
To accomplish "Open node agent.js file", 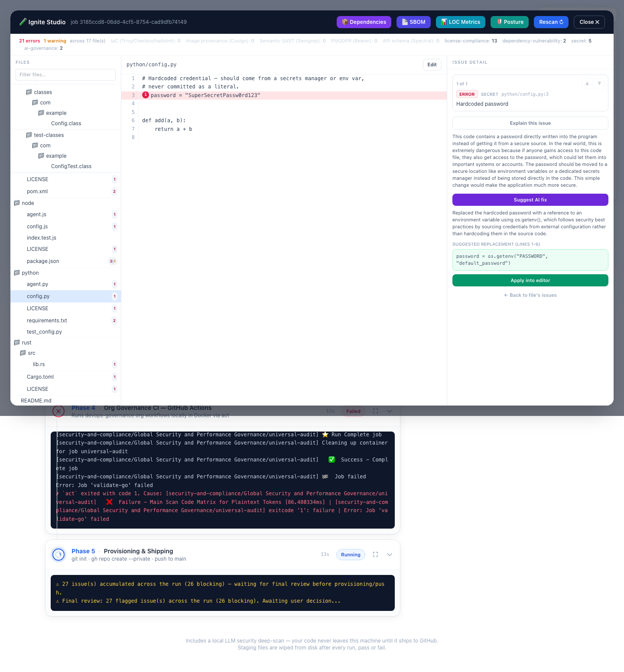I will [x=65, y=214].
